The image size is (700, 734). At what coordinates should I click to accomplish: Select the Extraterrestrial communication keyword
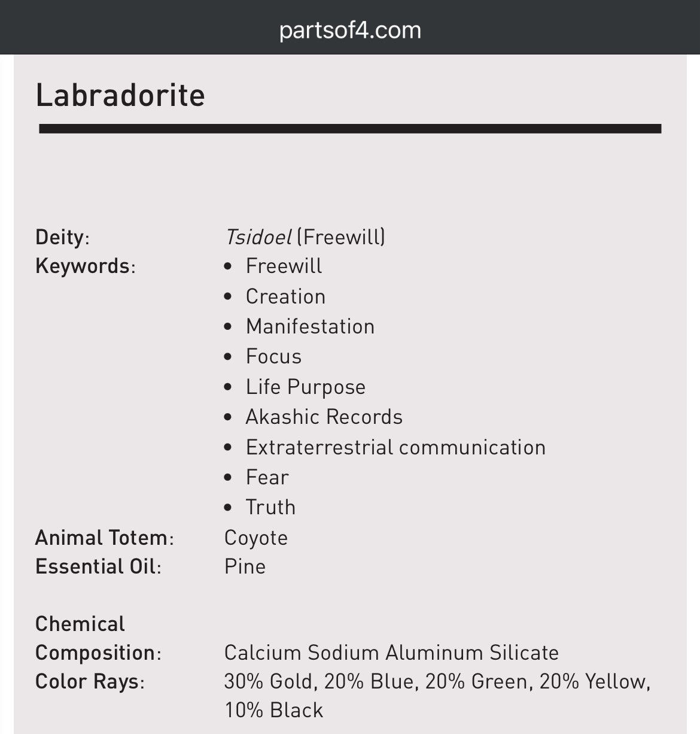tap(395, 447)
